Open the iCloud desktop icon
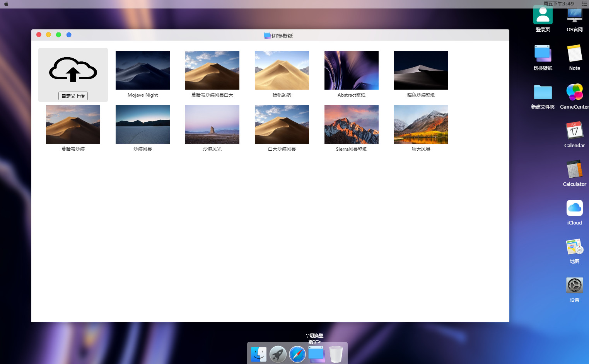The image size is (589, 364). point(574,208)
